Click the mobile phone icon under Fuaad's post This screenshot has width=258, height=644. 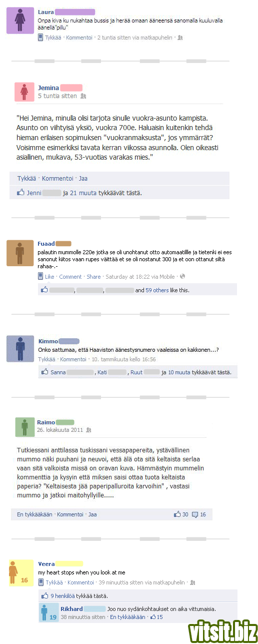click(41, 276)
